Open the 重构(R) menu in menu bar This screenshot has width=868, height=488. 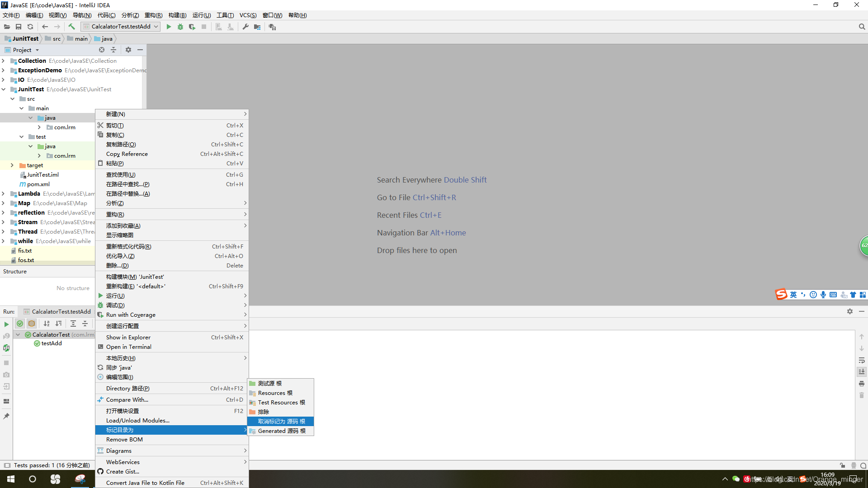coord(153,15)
